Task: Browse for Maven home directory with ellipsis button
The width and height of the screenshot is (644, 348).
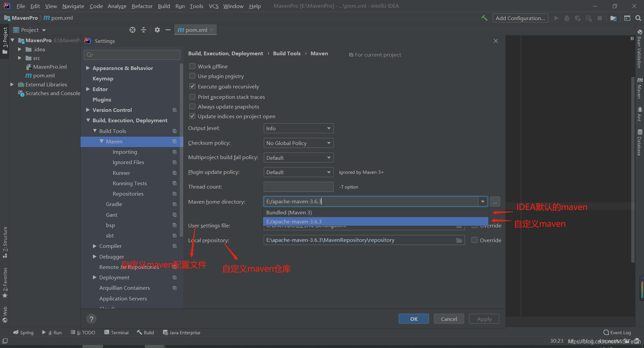Action: (495, 202)
